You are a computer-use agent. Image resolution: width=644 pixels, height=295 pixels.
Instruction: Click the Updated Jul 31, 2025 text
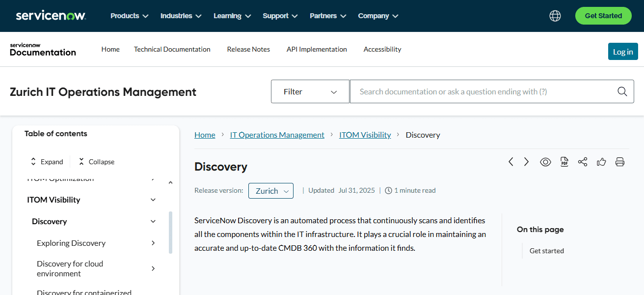click(342, 190)
